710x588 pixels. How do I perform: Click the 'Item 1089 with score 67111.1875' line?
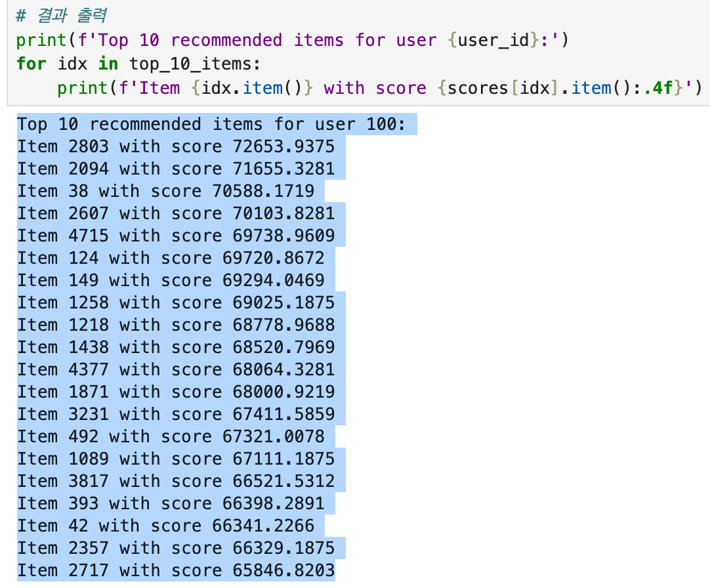pyautogui.click(x=176, y=459)
